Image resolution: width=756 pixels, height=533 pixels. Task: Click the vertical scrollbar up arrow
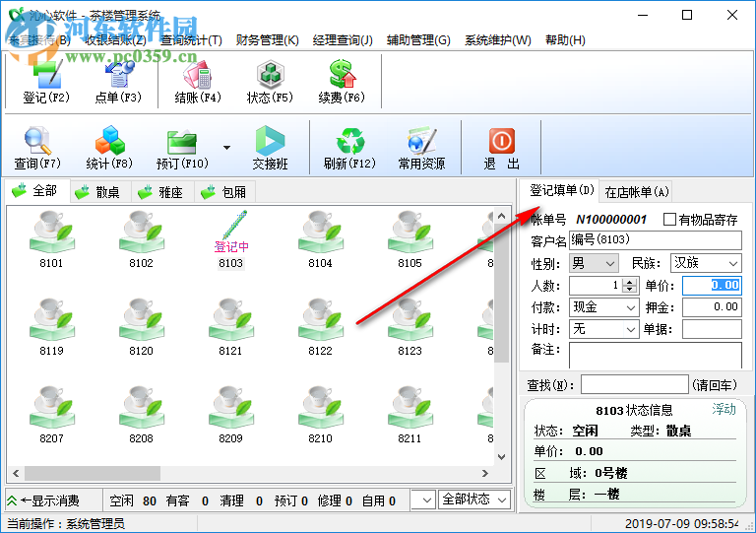tap(501, 216)
